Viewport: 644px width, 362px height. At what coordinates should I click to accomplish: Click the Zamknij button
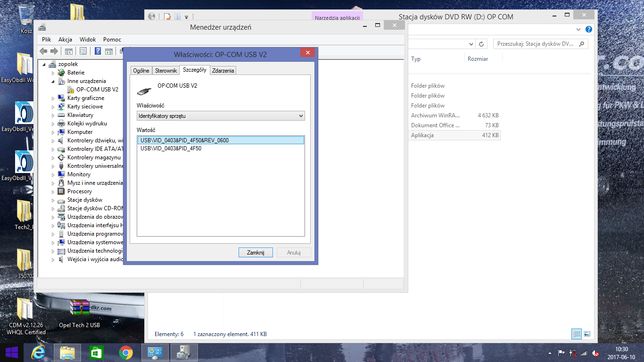[256, 253]
